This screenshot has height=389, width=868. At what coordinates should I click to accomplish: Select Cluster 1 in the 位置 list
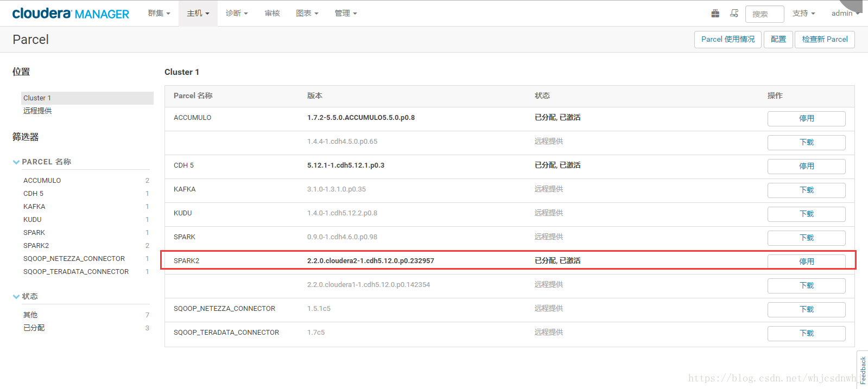[87, 98]
